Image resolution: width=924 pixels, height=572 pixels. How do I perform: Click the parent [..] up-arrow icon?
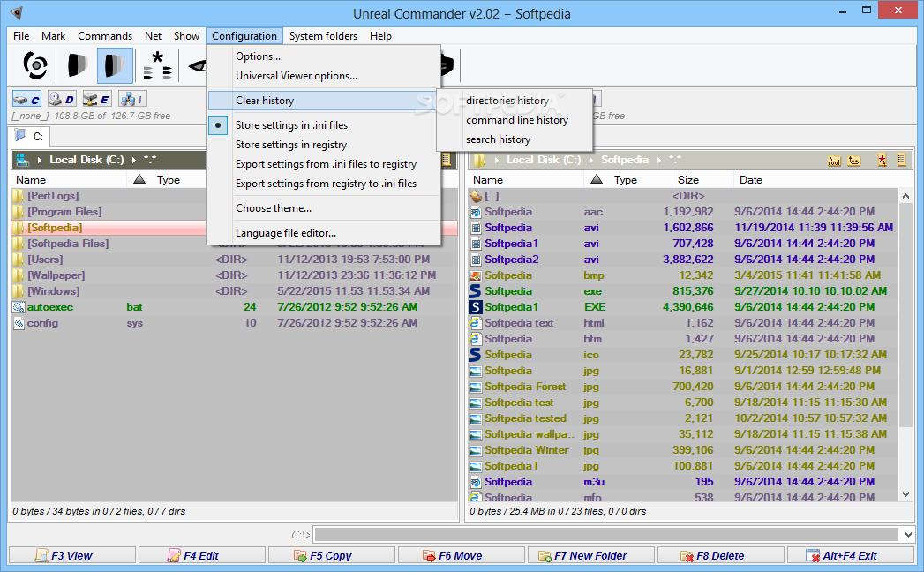pyautogui.click(x=476, y=196)
